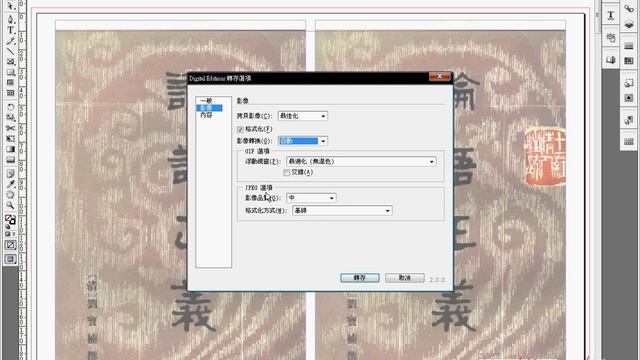
Task: Close the Digital Editions dialog
Action: click(x=440, y=76)
